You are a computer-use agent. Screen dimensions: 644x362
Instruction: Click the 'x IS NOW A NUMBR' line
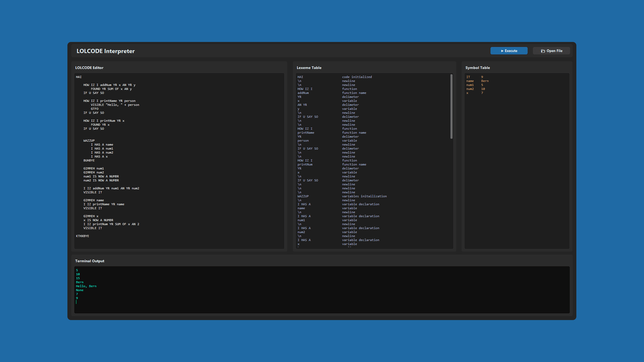coord(98,220)
